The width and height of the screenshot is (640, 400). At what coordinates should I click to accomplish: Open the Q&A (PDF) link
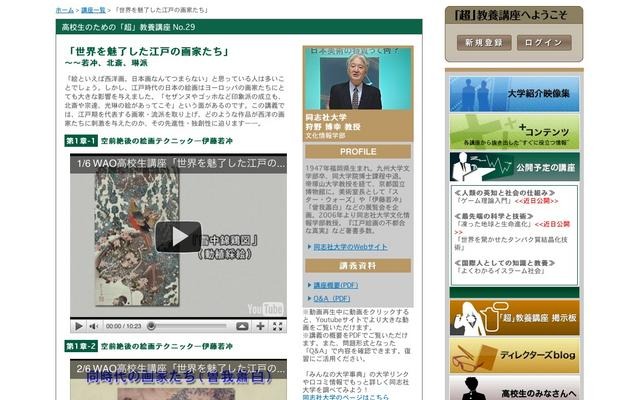tap(331, 299)
